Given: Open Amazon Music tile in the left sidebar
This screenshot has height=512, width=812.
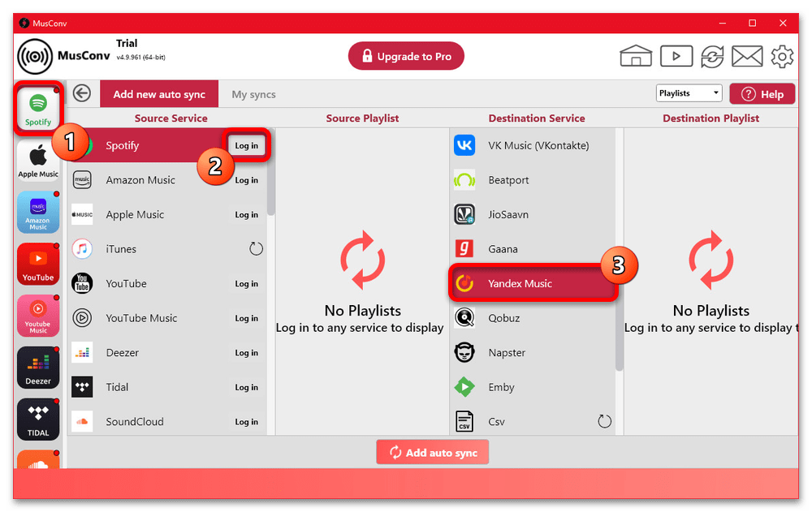Looking at the screenshot, I should pyautogui.click(x=38, y=213).
